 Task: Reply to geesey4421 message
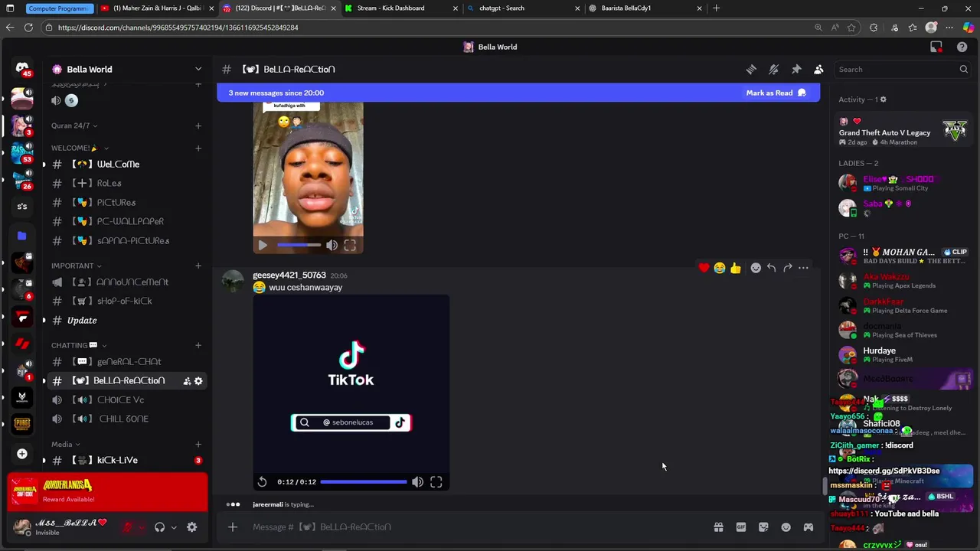pyautogui.click(x=771, y=268)
